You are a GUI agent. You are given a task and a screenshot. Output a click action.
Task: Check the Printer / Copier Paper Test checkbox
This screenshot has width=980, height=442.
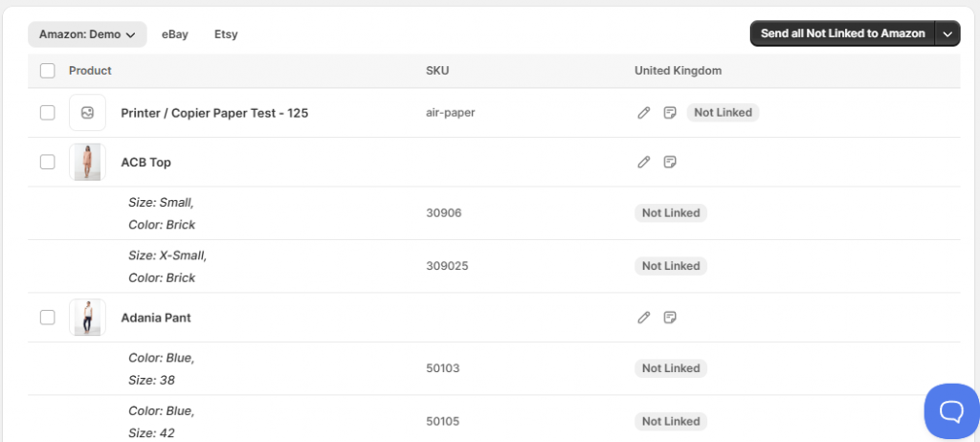tap(48, 113)
